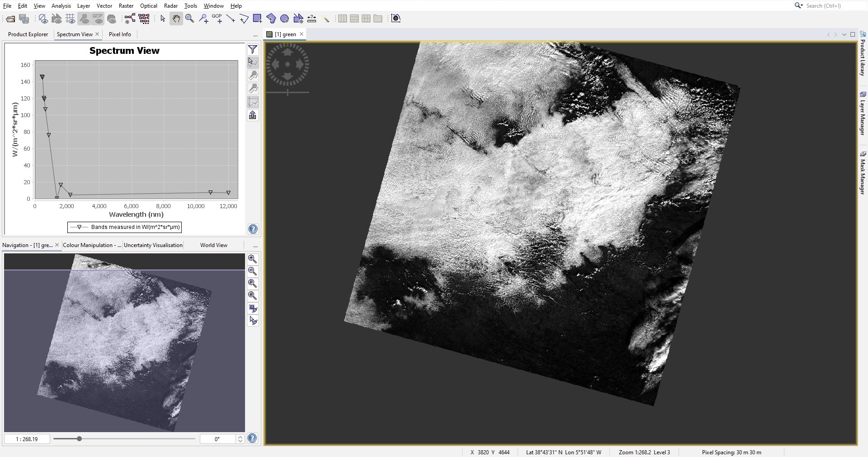Select the Draw Polygon tool

(x=271, y=19)
